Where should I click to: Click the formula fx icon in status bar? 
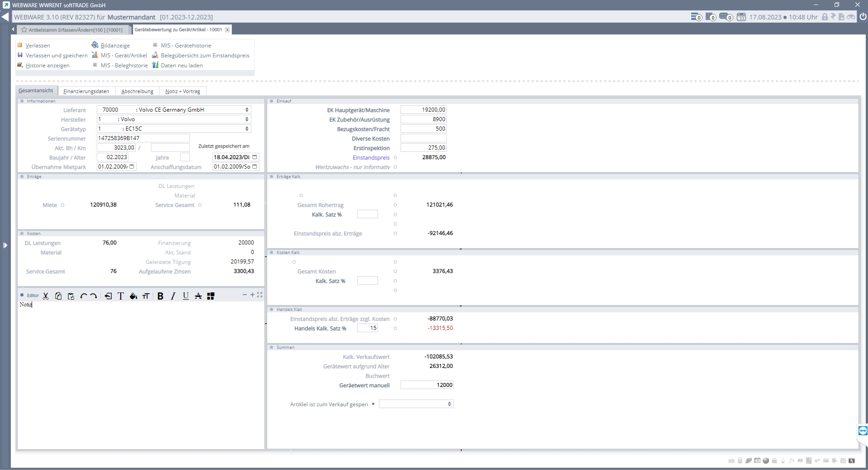click(x=792, y=461)
